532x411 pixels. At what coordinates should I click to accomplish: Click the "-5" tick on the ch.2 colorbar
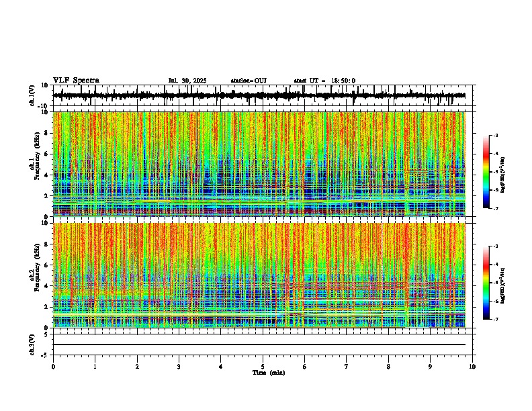tap(496, 283)
